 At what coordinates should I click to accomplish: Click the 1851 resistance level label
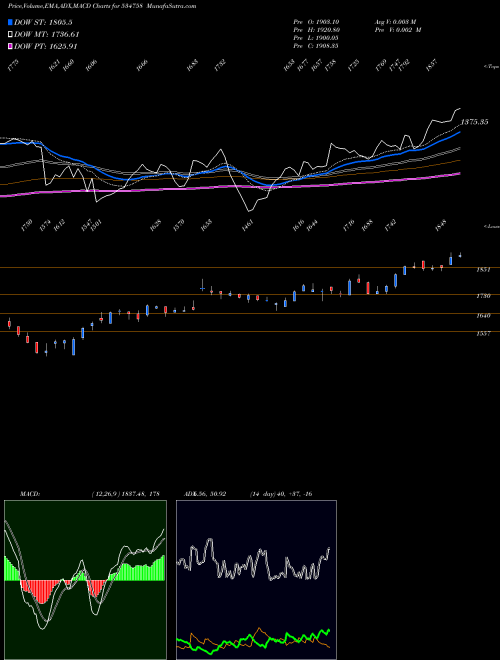tap(483, 270)
